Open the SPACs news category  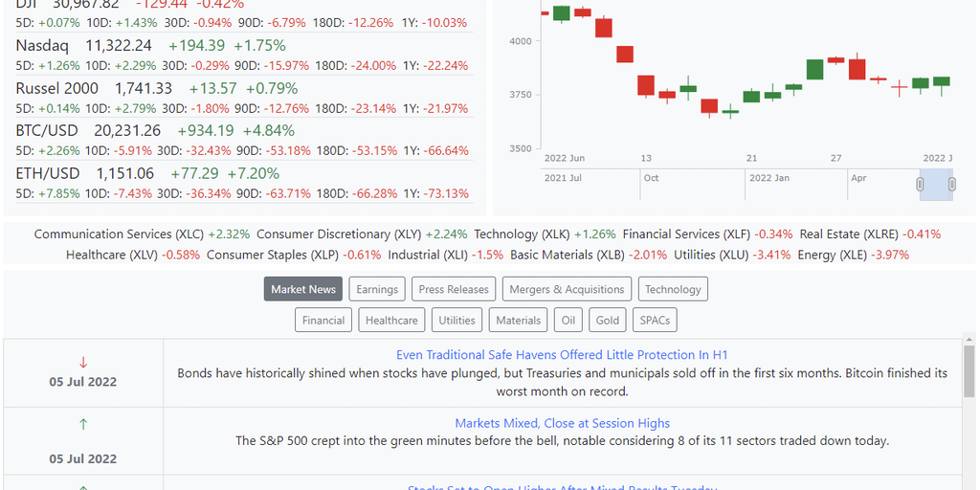point(655,320)
